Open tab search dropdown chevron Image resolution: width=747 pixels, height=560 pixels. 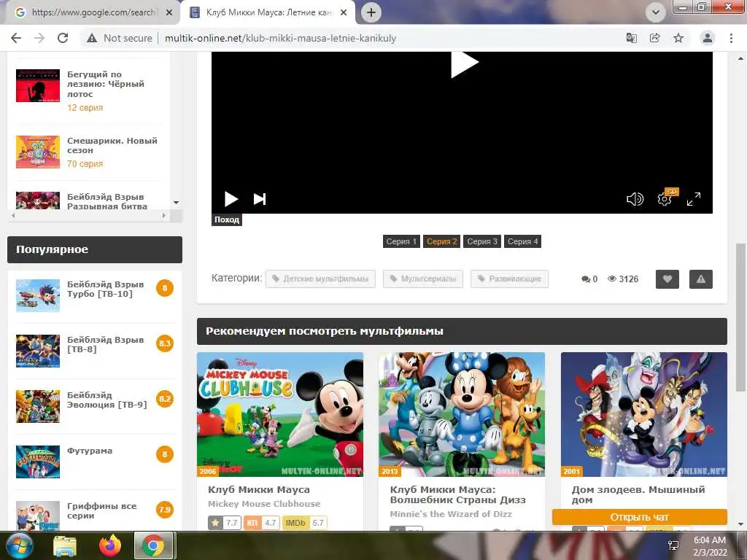click(x=656, y=12)
